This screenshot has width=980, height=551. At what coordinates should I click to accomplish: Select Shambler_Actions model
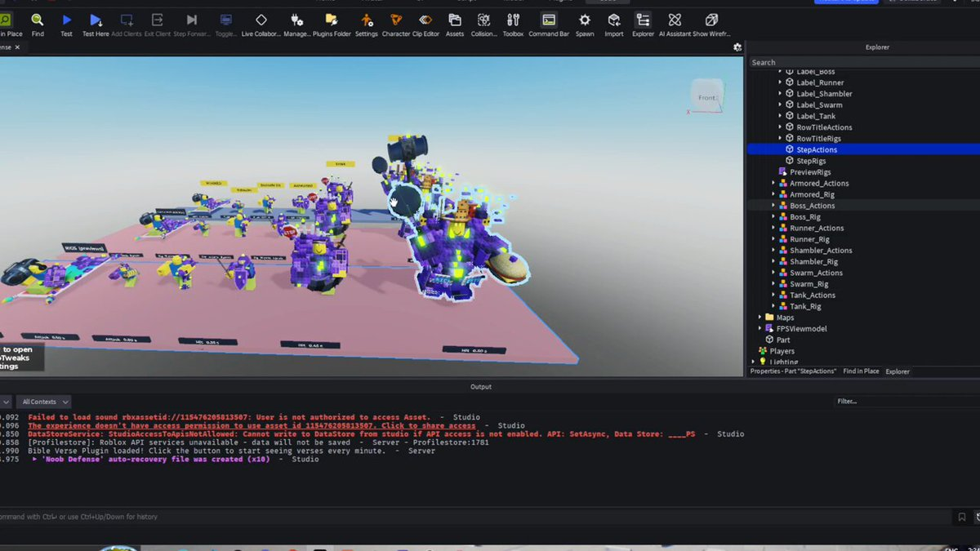click(x=821, y=251)
